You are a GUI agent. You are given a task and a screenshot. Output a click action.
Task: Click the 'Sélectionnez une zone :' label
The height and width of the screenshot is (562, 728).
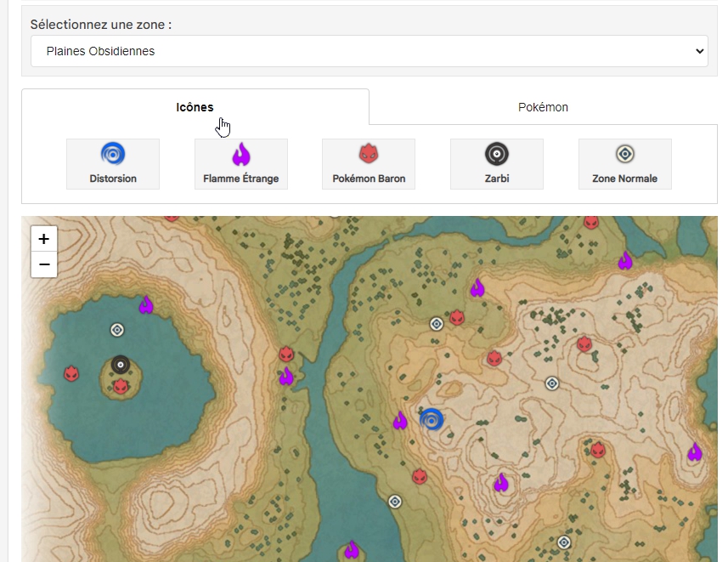point(101,25)
